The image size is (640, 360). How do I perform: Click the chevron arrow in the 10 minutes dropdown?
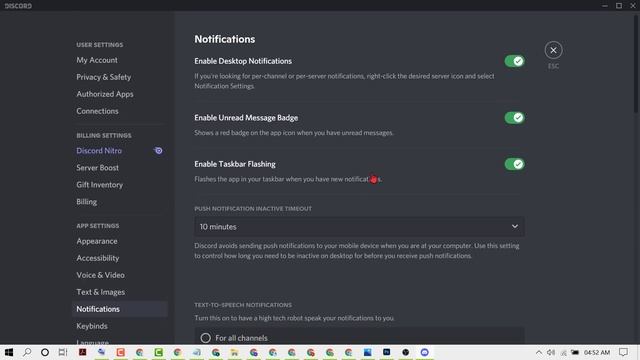(x=515, y=227)
